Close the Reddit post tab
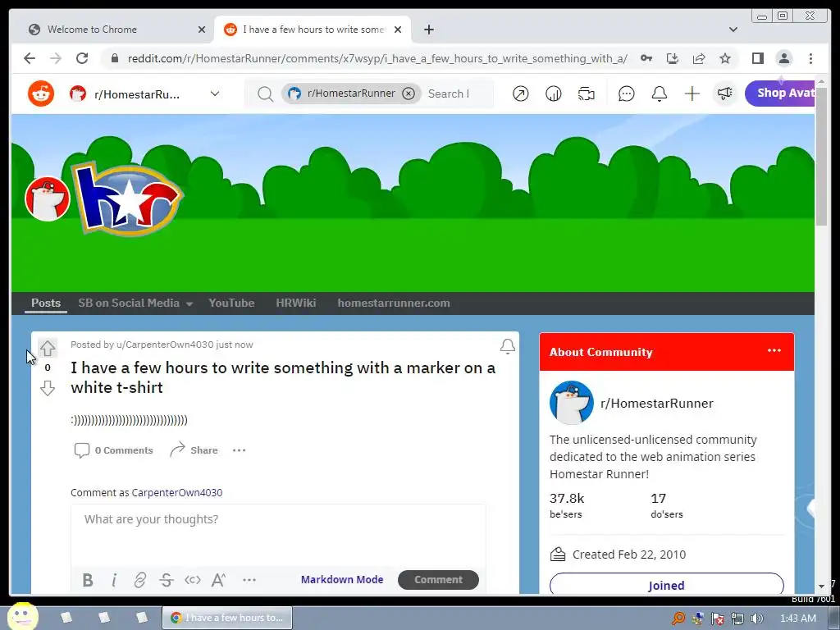840x630 pixels. coord(398,30)
